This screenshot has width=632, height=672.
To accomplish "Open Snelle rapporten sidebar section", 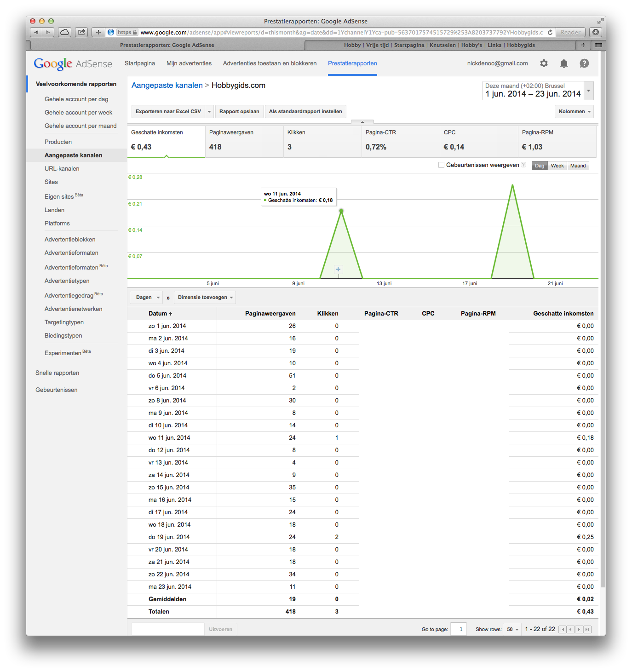I will (57, 373).
